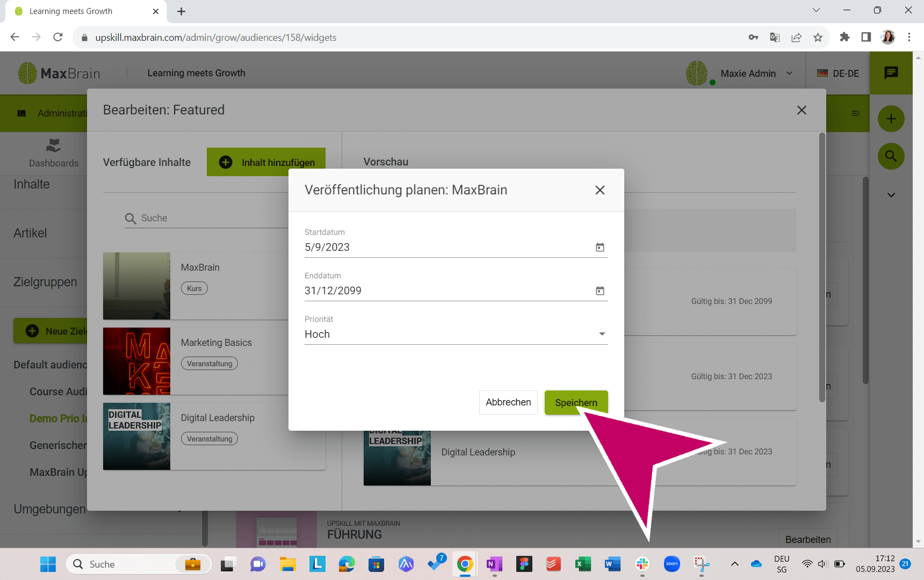Click the Bearbeiten panel scrollbar

click(x=822, y=267)
